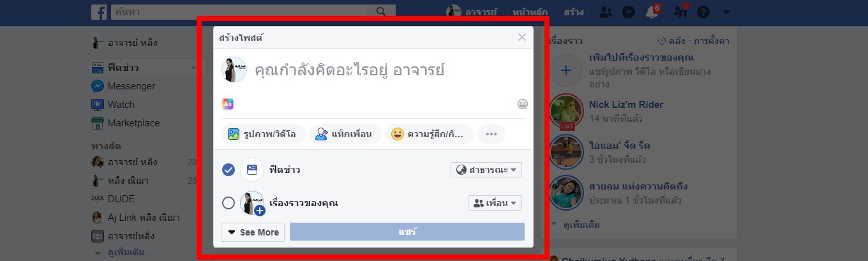Click the post text field placeholder
Viewport: 868px width, 261px height.
point(350,70)
